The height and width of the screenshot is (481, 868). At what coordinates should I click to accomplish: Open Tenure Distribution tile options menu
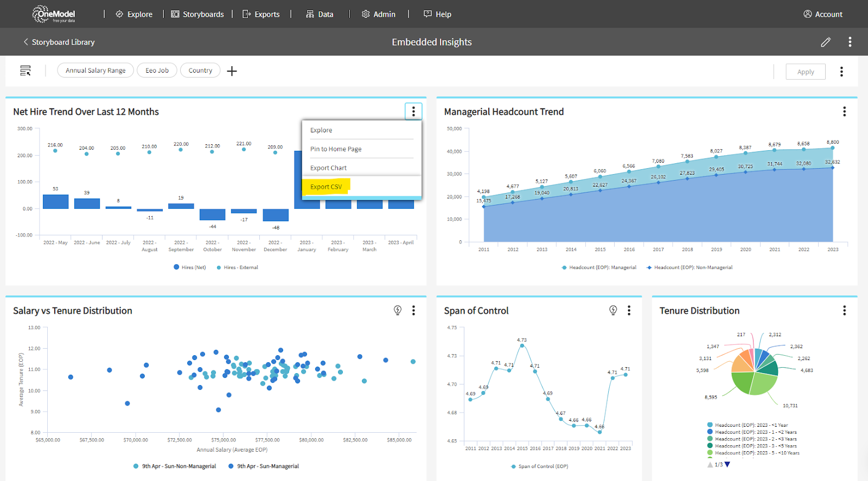(844, 310)
